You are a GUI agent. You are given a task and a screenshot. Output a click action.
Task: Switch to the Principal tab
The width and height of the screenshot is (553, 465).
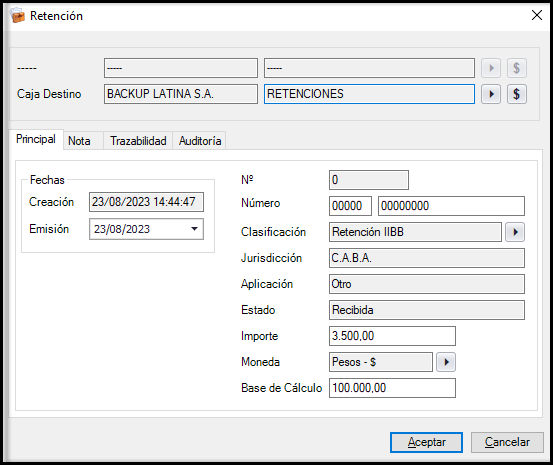[x=36, y=139]
